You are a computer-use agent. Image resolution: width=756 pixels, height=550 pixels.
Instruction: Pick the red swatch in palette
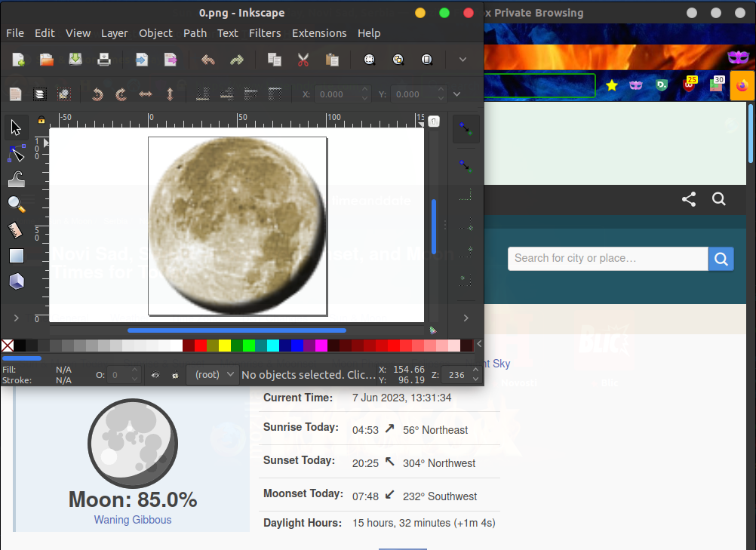(x=200, y=345)
